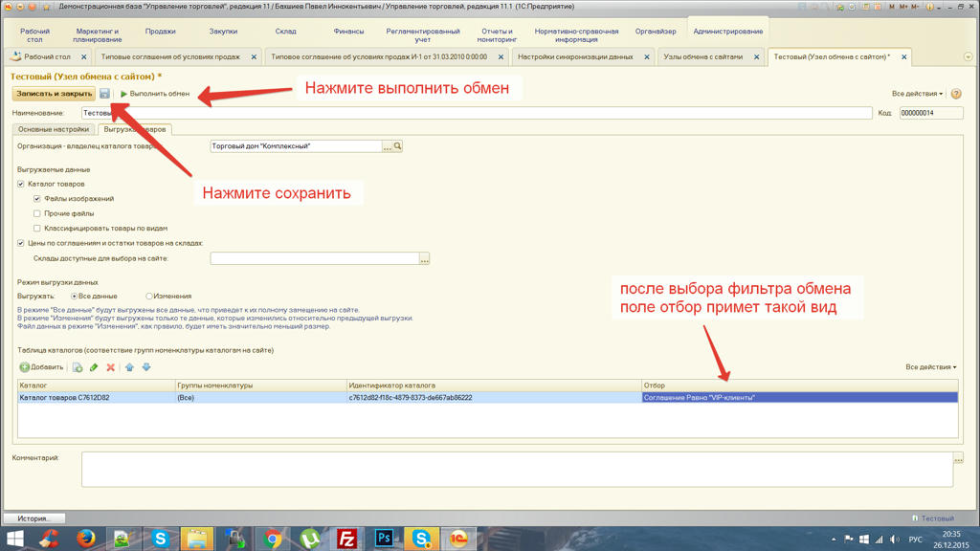
Task: Open File Explorer from the taskbar
Action: pos(197,539)
